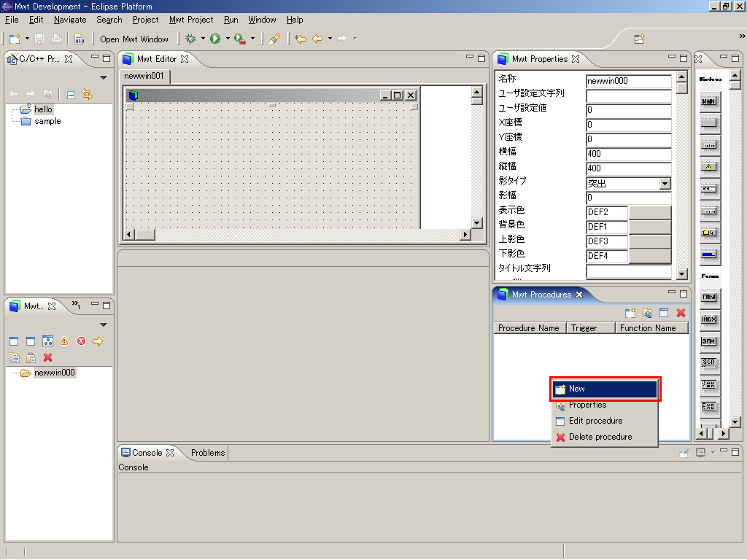Toggle link with editor in C/C++ Projects

(87, 94)
